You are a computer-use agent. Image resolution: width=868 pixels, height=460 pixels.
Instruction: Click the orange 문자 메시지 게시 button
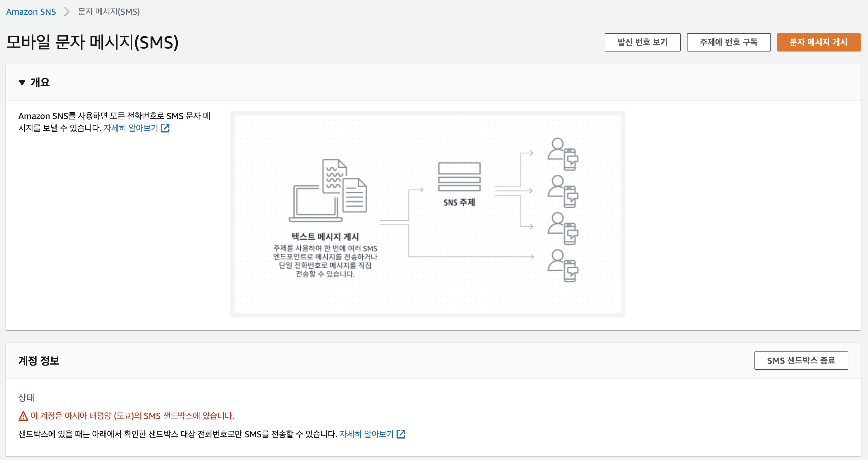(818, 42)
